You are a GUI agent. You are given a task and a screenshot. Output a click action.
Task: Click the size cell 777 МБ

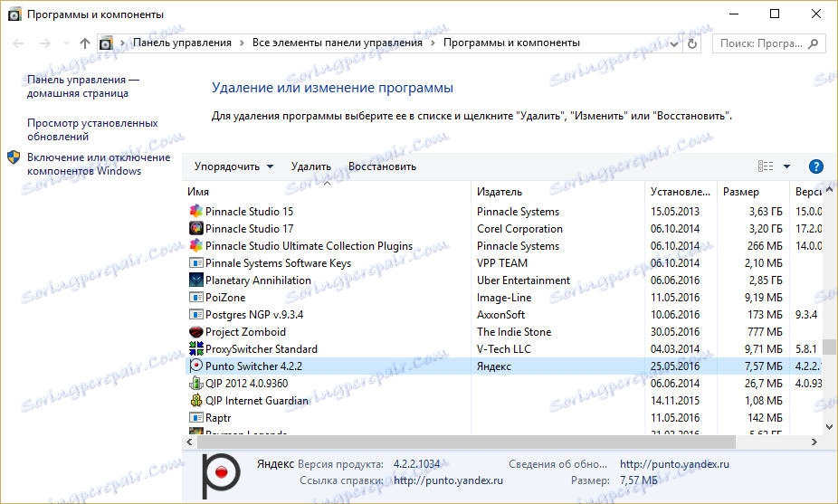pyautogui.click(x=765, y=332)
